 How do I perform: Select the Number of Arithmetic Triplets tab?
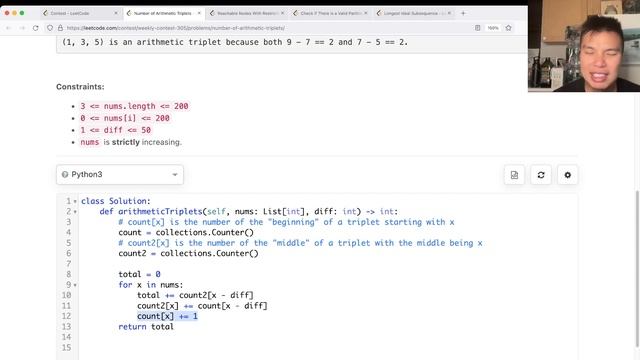click(163, 13)
